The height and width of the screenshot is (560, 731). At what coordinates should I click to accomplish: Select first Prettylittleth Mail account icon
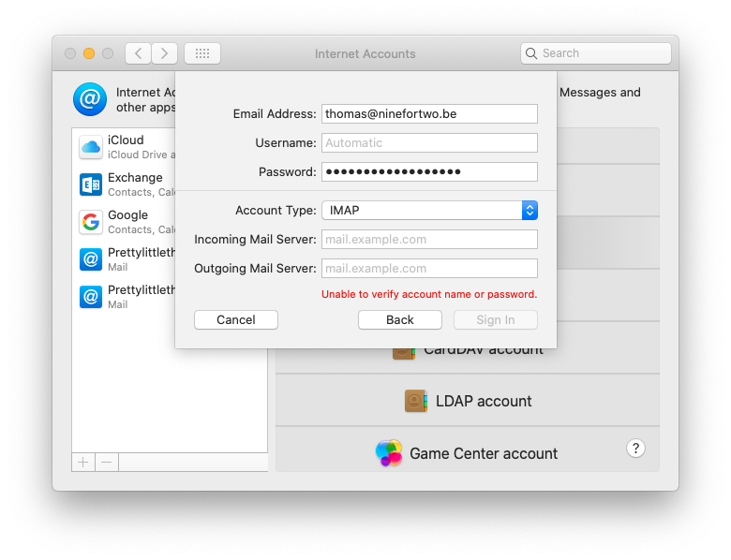(91, 259)
